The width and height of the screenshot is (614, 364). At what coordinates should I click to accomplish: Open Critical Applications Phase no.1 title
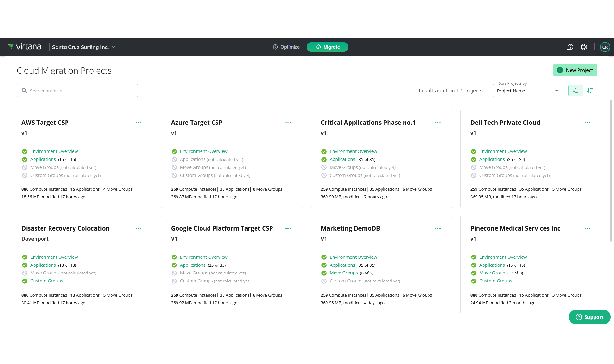[x=368, y=123]
